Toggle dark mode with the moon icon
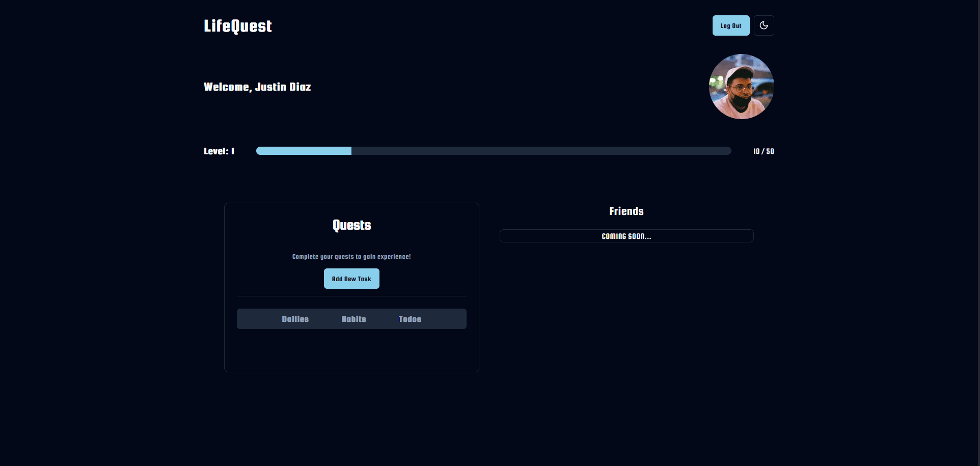The width and height of the screenshot is (980, 466). [764, 25]
